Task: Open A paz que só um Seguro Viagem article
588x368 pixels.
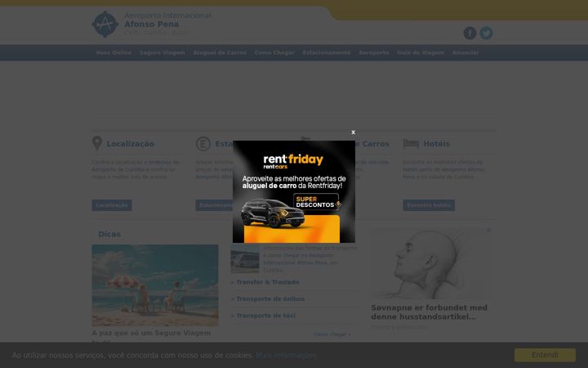Action: [151, 336]
